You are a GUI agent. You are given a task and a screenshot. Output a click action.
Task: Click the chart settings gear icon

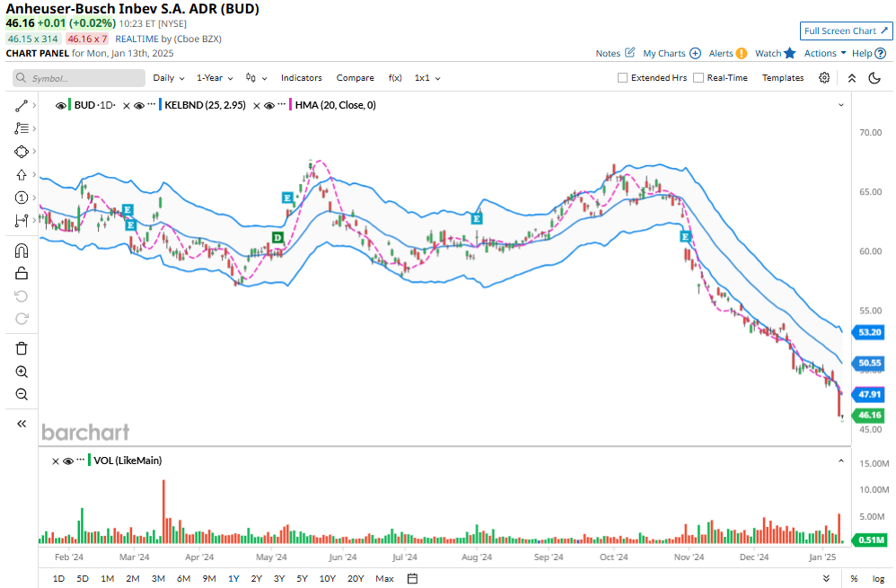tap(824, 78)
